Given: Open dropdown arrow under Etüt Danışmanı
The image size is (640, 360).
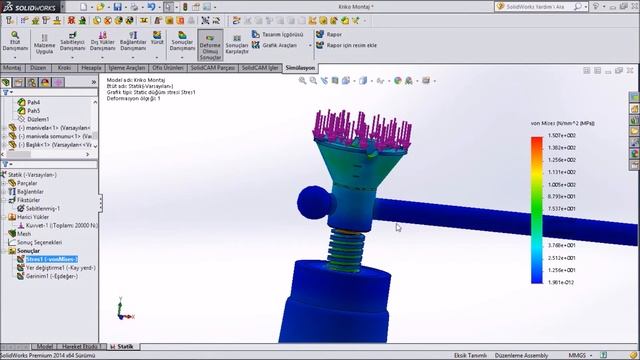Looking at the screenshot, I should 15,58.
